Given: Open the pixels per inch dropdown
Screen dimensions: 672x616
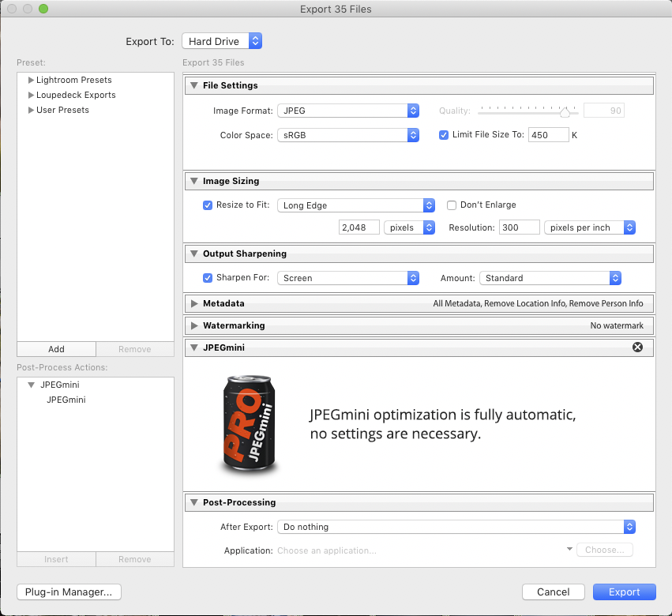Looking at the screenshot, I should [x=590, y=227].
